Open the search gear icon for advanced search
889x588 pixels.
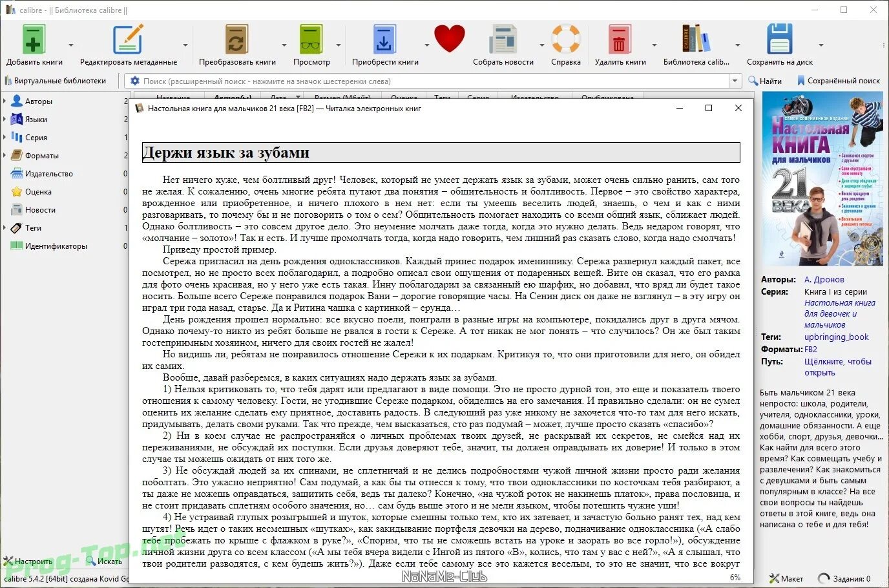click(135, 81)
